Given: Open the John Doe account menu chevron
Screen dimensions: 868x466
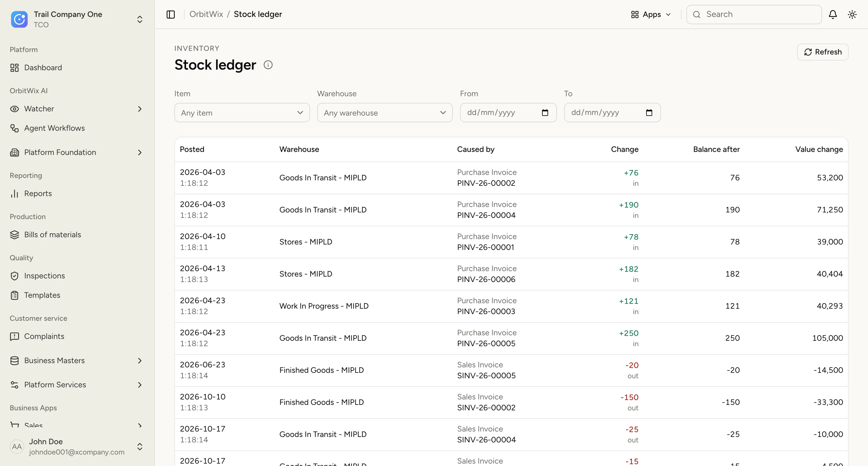Looking at the screenshot, I should [140, 446].
